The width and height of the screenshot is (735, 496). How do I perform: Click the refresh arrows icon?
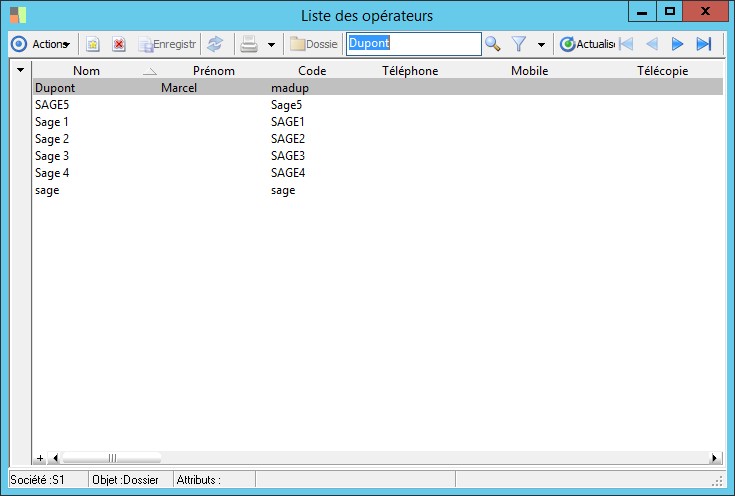214,44
